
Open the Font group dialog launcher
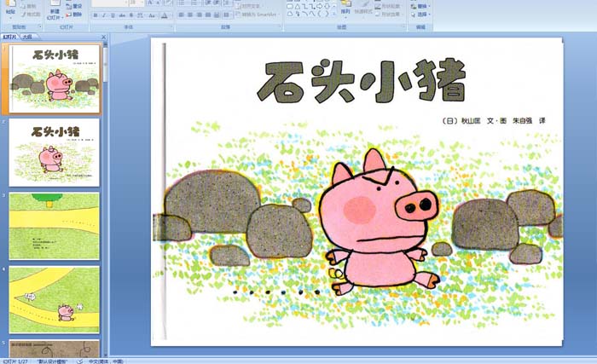pos(171,27)
